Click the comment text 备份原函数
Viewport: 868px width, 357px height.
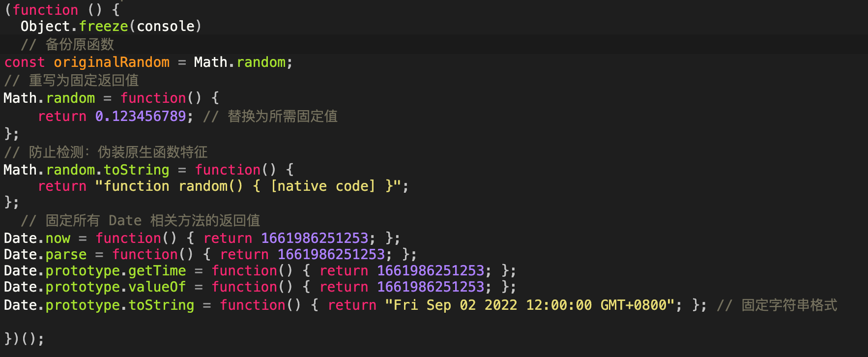click(x=80, y=45)
